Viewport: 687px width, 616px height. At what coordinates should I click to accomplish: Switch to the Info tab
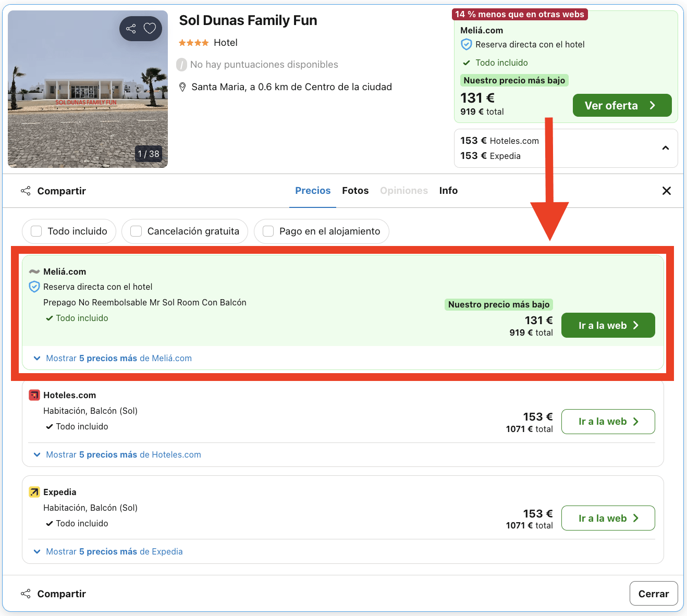pos(448,191)
